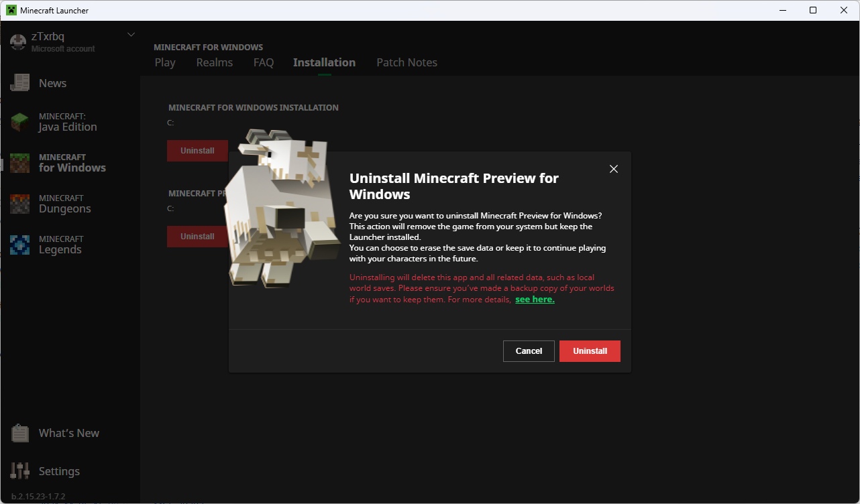The height and width of the screenshot is (504, 860).
Task: Open the Dungeons sidebar label
Action: click(x=64, y=208)
